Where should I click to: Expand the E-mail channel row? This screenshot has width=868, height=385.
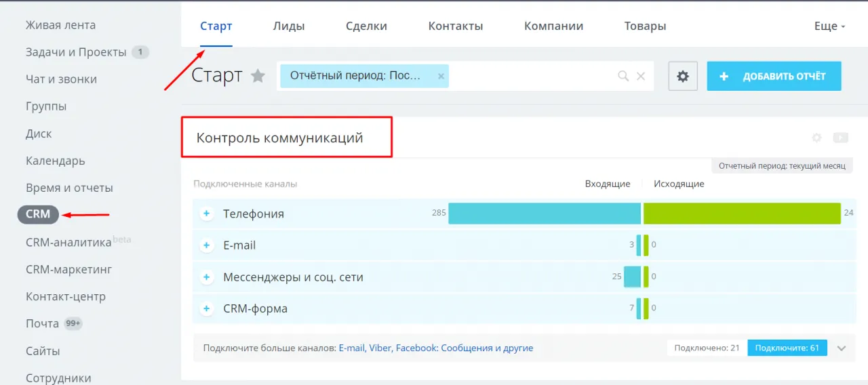(207, 245)
